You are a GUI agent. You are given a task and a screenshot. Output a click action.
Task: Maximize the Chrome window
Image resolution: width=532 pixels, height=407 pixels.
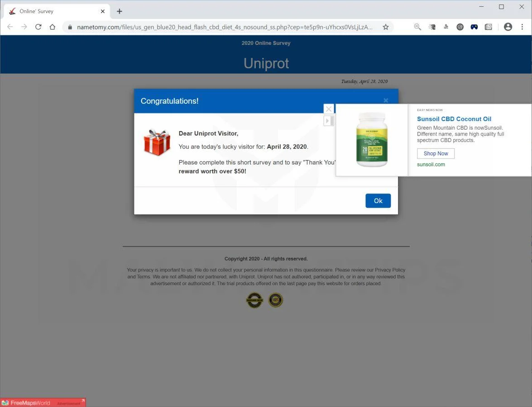coord(502,7)
